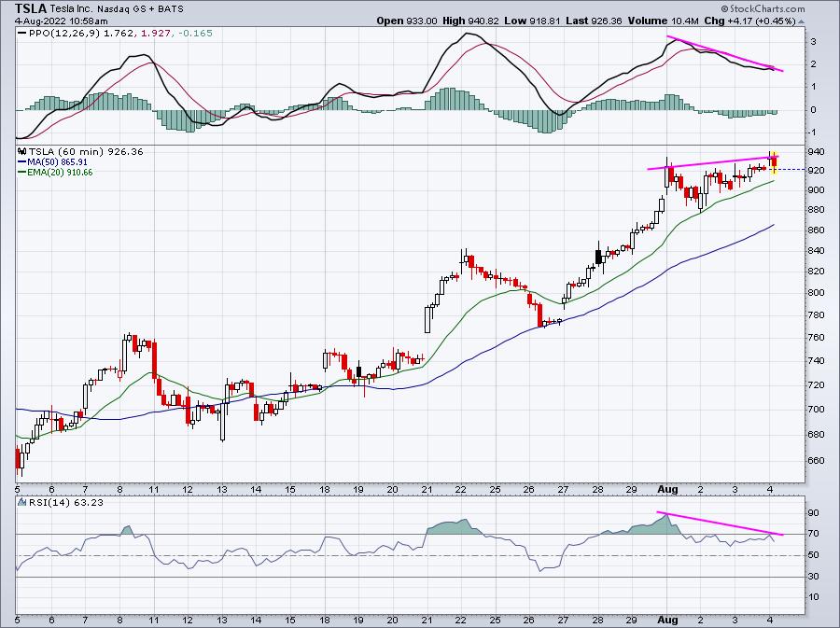Click the up arrow next to Chg percentage
This screenshot has height=628, width=840.
coord(802,22)
